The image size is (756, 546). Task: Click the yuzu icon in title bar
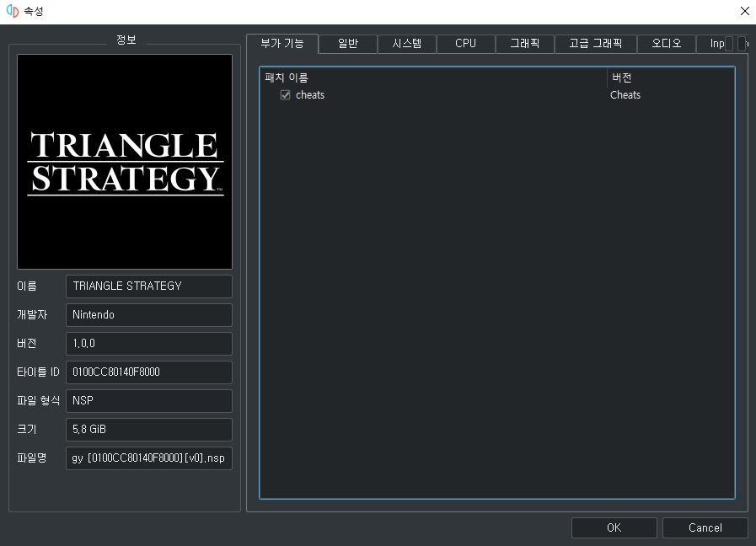(13, 11)
